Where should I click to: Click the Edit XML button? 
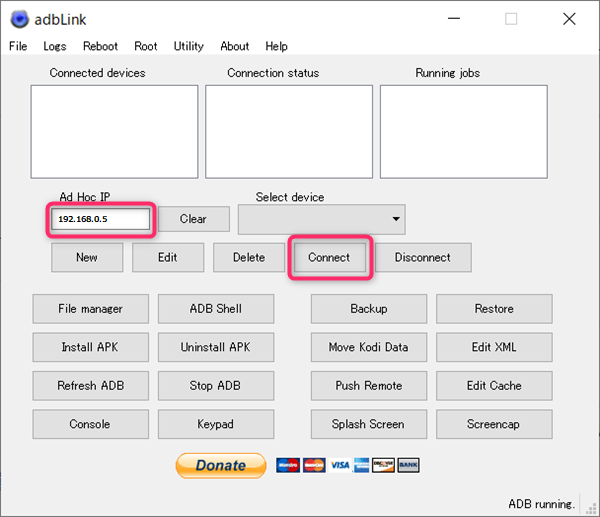coord(494,347)
